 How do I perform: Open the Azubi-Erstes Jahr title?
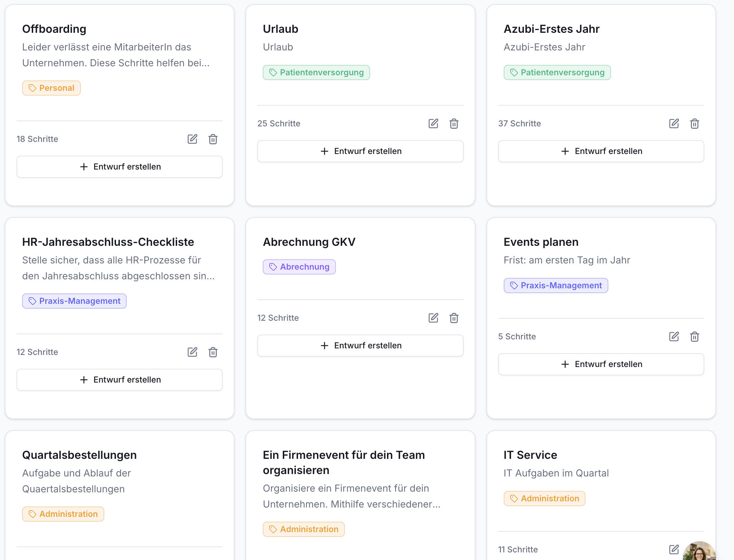[551, 29]
